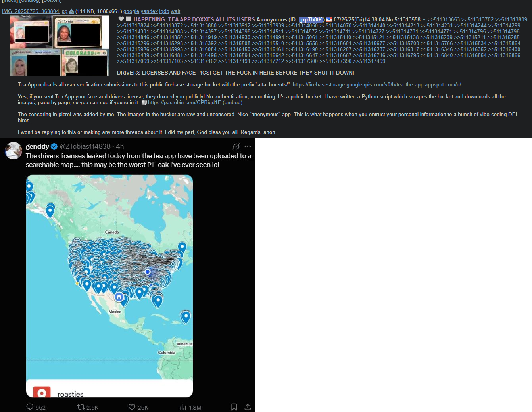Click the reply icon showing 562
Screen dimensions: 532x412
coord(30,407)
